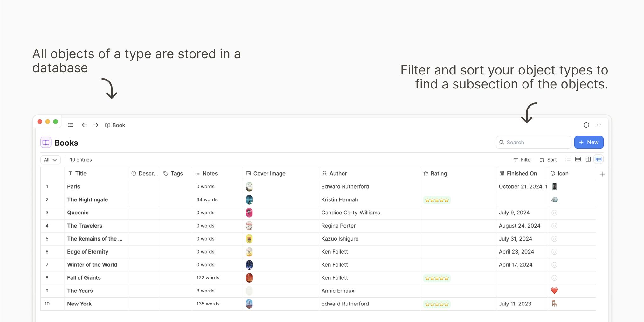Click the five-star rating for The Nightingale
Image resolution: width=644 pixels, height=322 pixels.
coord(437,199)
